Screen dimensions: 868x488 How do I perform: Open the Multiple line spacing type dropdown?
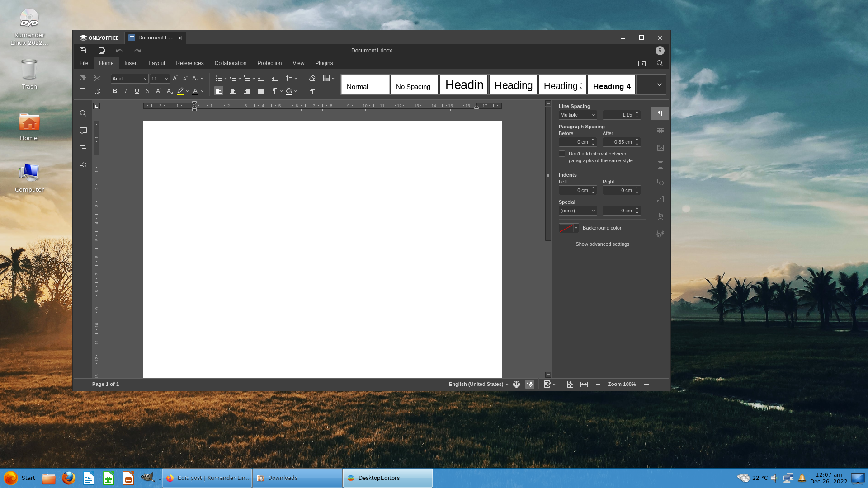tap(578, 115)
